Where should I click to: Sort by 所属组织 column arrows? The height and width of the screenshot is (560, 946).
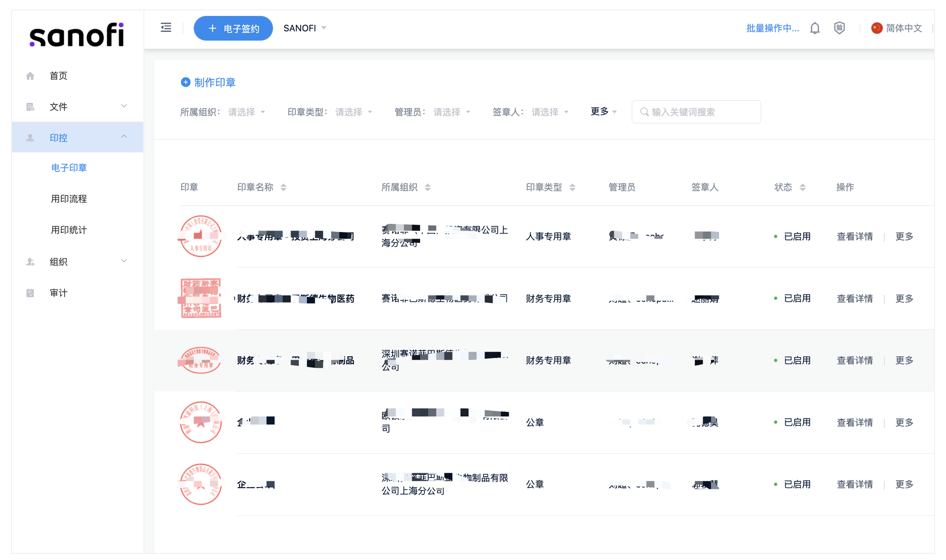coord(428,188)
